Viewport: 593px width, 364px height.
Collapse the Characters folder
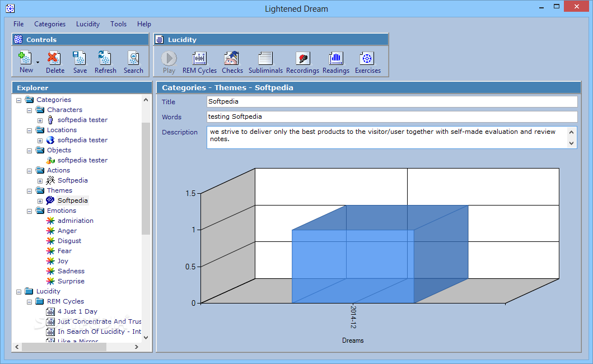click(29, 110)
